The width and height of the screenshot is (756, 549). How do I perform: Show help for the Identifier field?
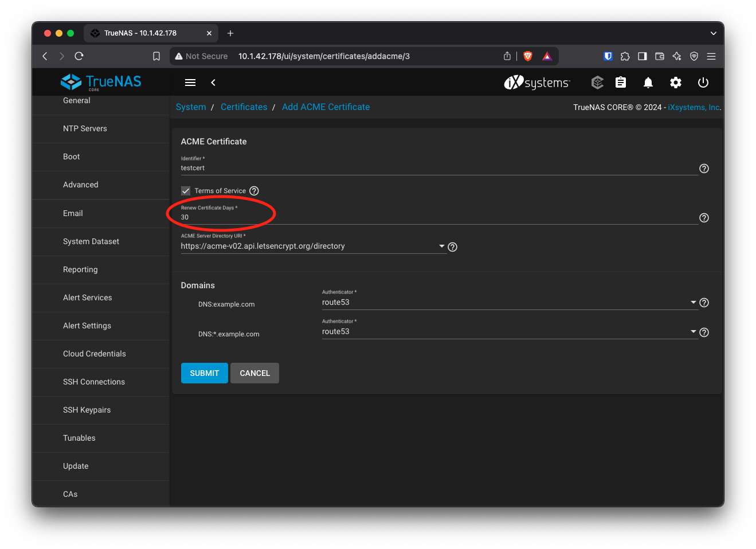[704, 168]
